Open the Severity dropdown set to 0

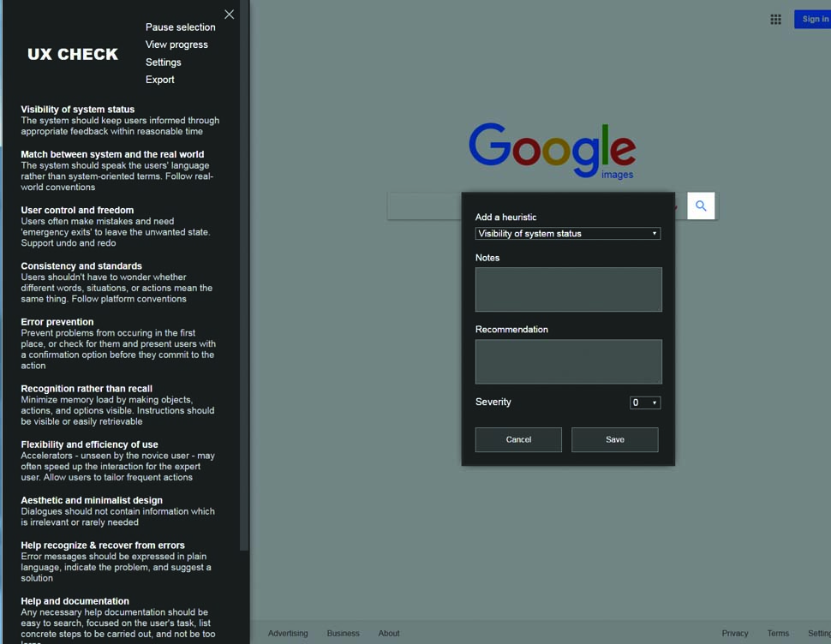click(644, 402)
